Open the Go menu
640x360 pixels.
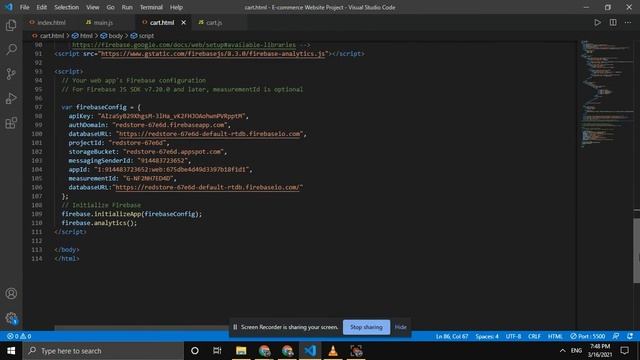pyautogui.click(x=111, y=7)
